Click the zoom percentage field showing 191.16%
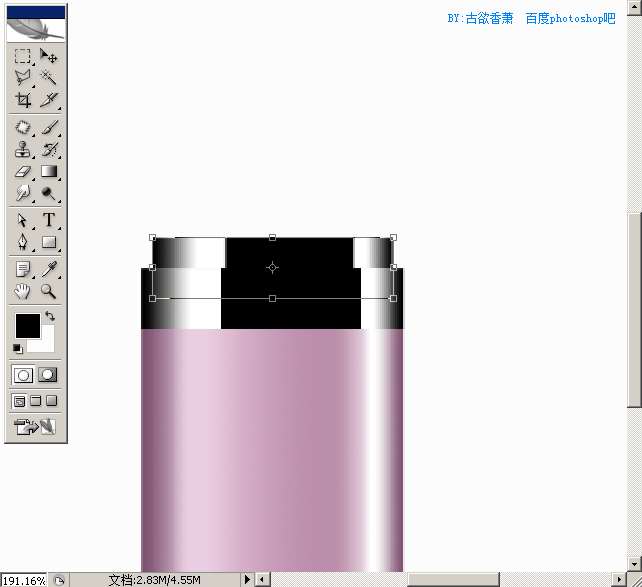Viewport: 642px width, 587px height. [24, 580]
